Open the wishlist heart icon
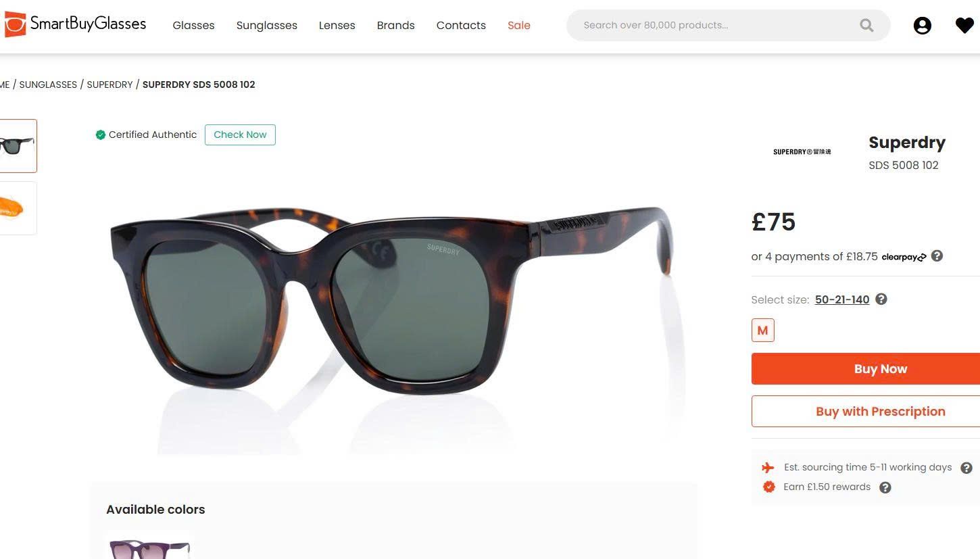The image size is (980, 559). (964, 26)
